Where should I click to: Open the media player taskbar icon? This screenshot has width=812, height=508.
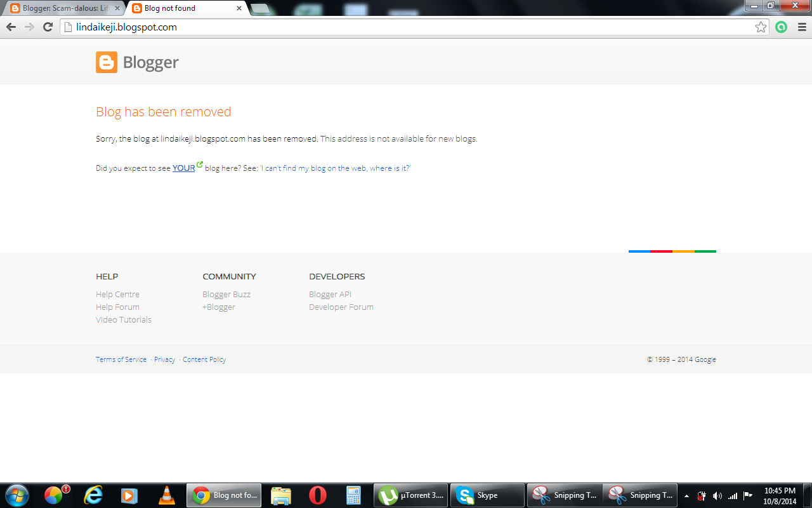click(x=129, y=495)
